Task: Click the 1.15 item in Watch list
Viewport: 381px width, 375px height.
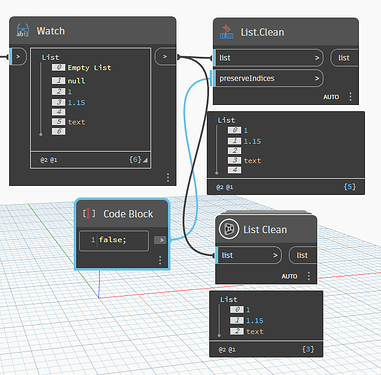Action: tap(76, 103)
